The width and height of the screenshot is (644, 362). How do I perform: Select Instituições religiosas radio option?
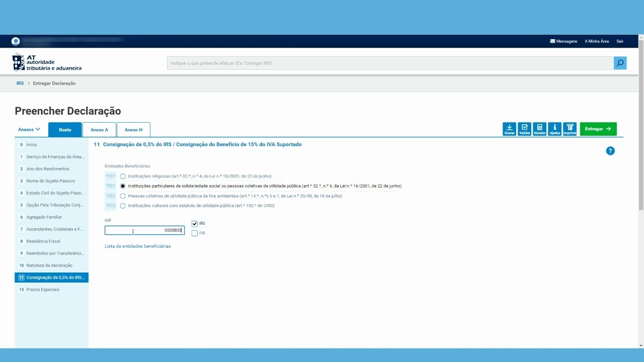pos(123,176)
